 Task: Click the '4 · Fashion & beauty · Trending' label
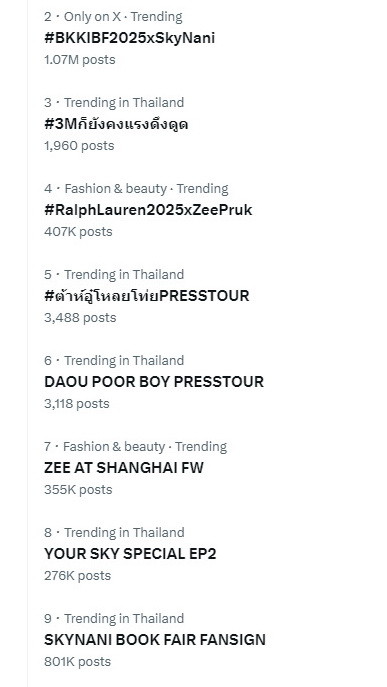136,189
